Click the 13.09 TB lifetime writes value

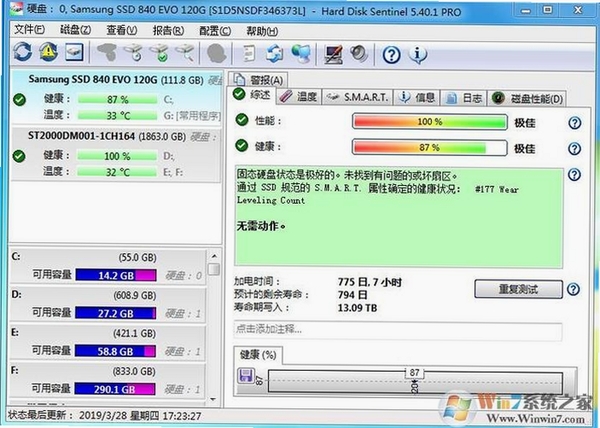coord(357,308)
